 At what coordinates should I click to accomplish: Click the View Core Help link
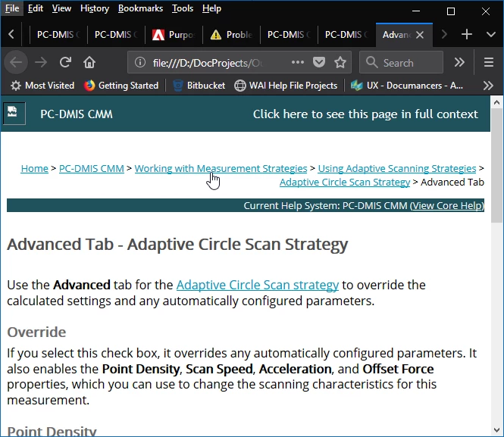point(447,205)
